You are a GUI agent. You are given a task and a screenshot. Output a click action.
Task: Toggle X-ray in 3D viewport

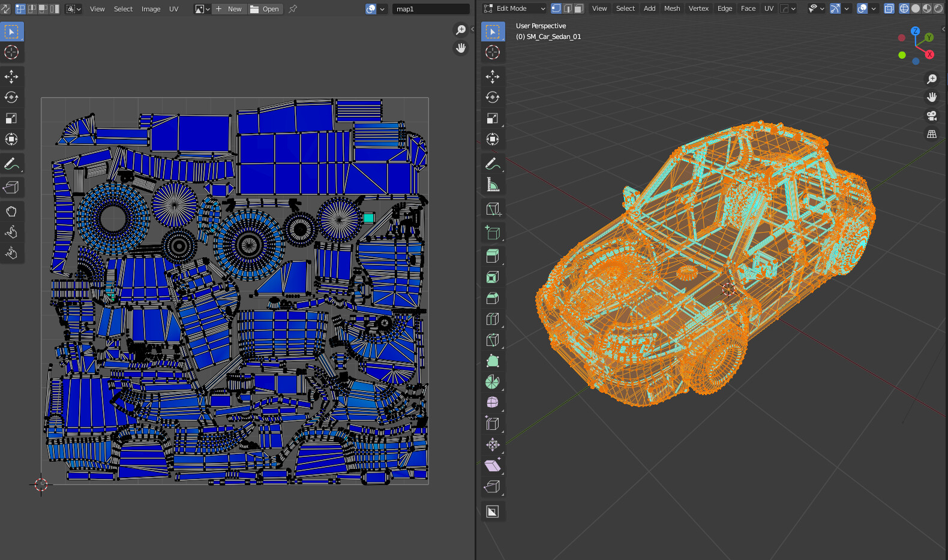pos(889,8)
